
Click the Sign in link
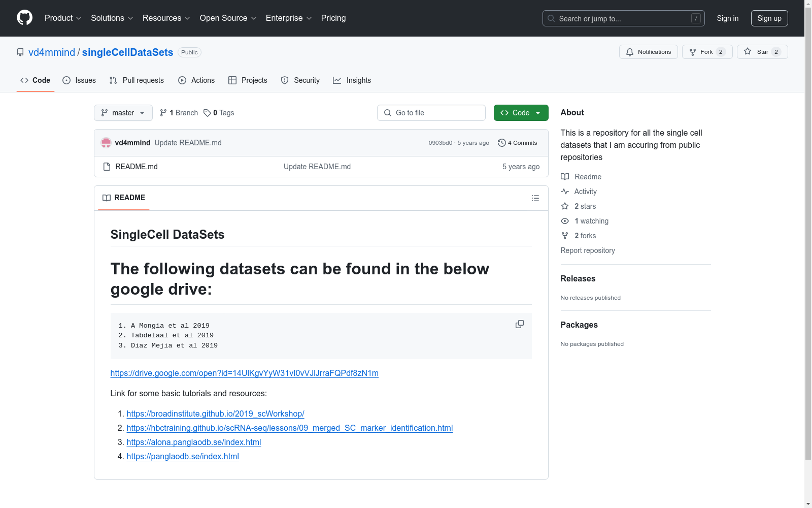tap(728, 18)
